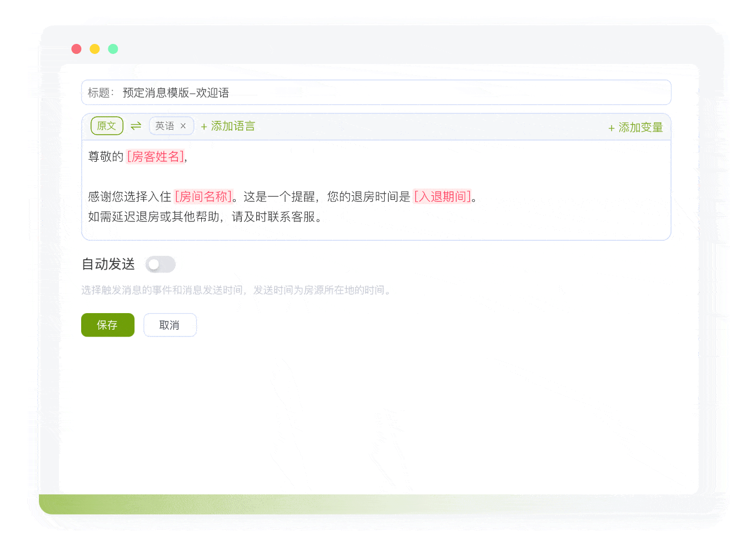
Task: Click the swap languages arrows icon
Action: pyautogui.click(x=136, y=126)
